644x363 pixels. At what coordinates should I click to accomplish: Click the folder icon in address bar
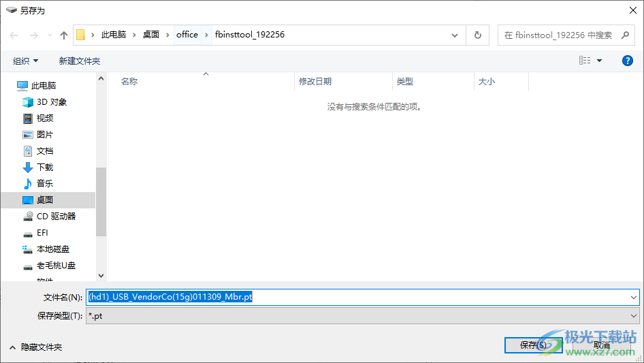click(81, 35)
